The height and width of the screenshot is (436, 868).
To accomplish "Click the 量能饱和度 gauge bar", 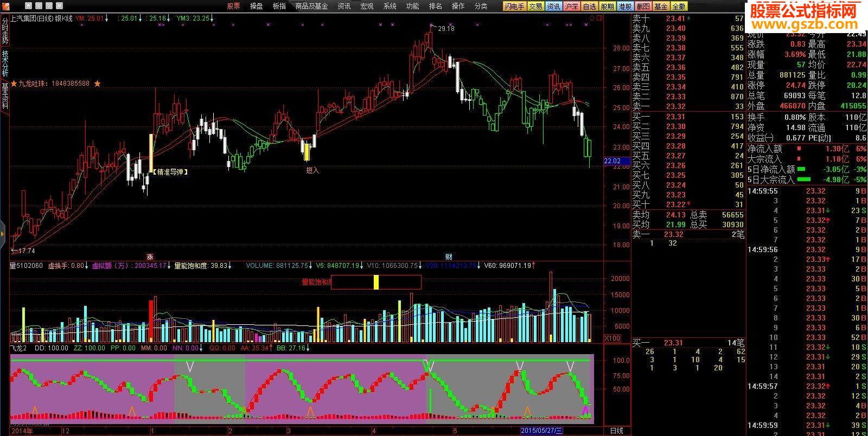I will (x=376, y=282).
